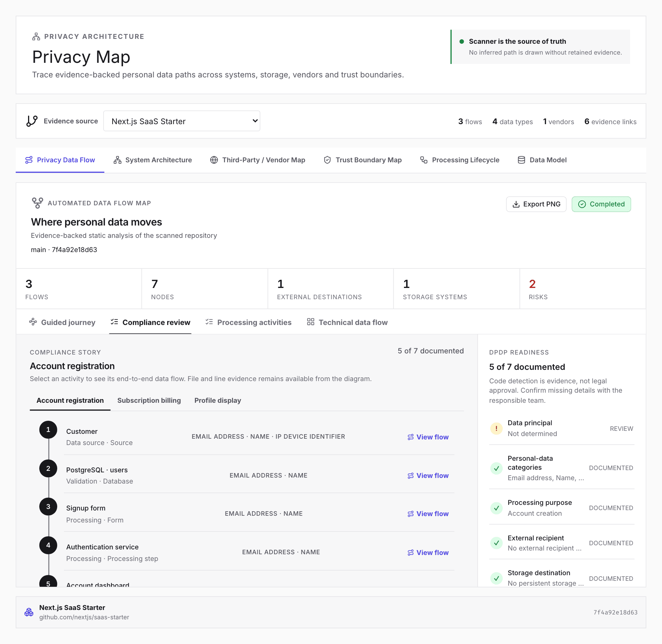This screenshot has height=644, width=662.
Task: Click the Automated Data Flow Map icon
Action: pos(37,203)
